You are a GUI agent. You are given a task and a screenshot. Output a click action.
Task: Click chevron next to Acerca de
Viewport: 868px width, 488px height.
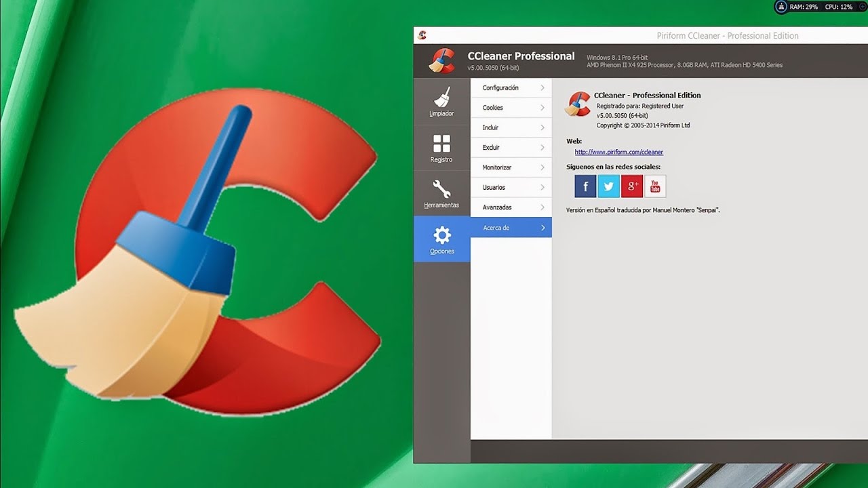(542, 228)
